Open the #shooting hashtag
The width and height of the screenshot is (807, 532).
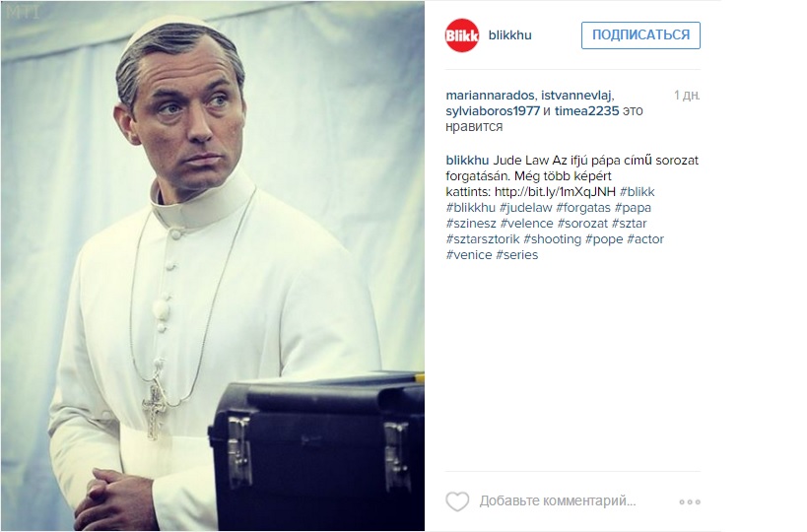click(552, 239)
